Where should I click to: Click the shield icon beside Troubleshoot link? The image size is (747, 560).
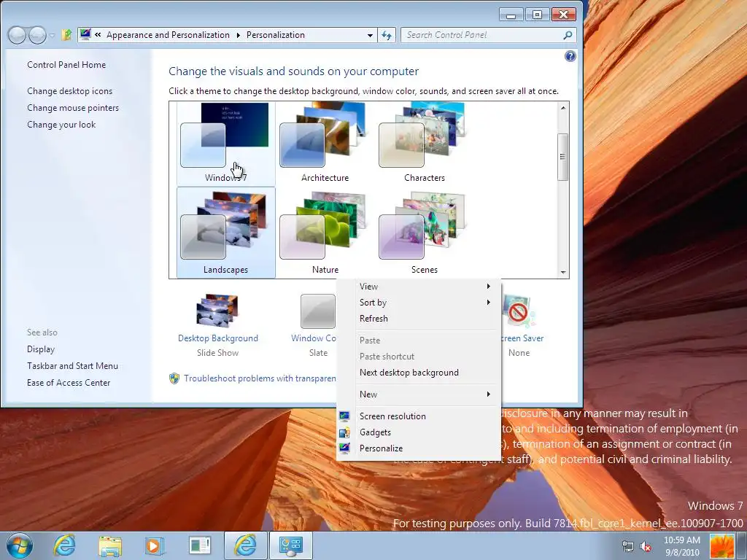(x=174, y=378)
